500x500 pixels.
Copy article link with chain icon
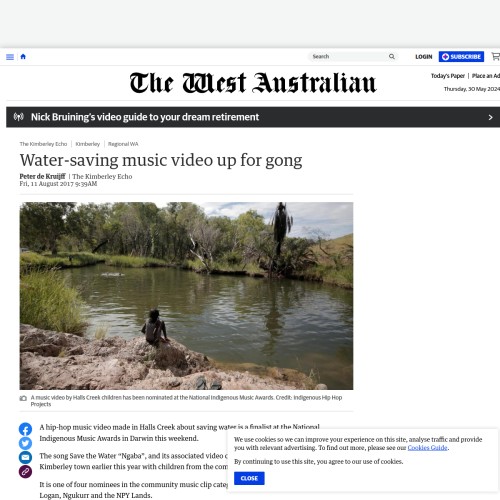(25, 472)
